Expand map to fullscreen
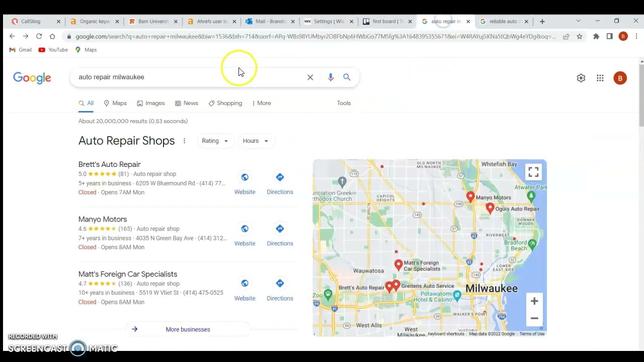The image size is (644, 362). pos(533,172)
